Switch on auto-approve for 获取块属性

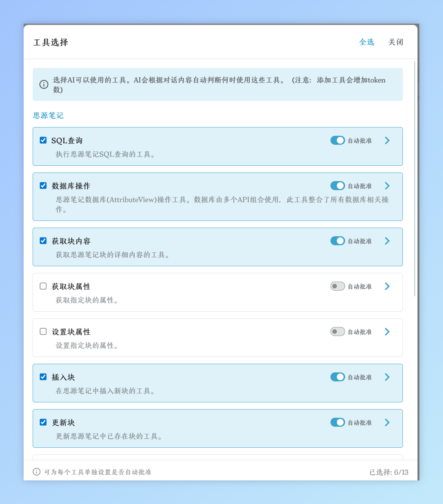click(338, 286)
